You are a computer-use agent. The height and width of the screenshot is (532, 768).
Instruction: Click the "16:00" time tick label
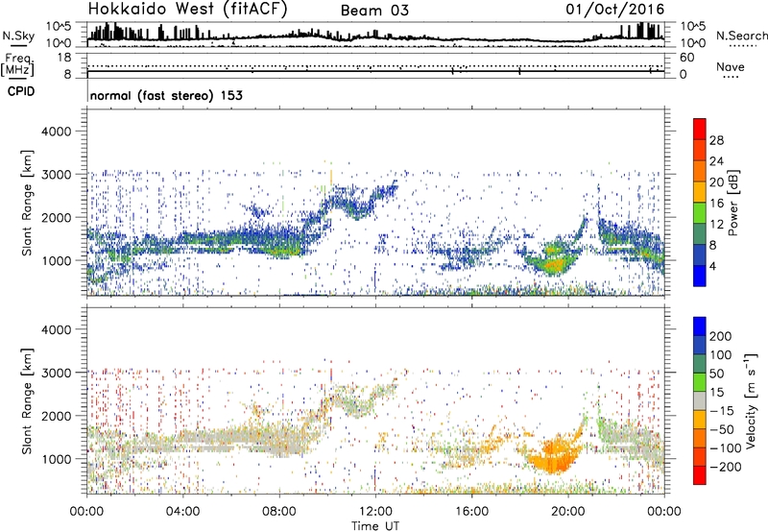tap(471, 512)
